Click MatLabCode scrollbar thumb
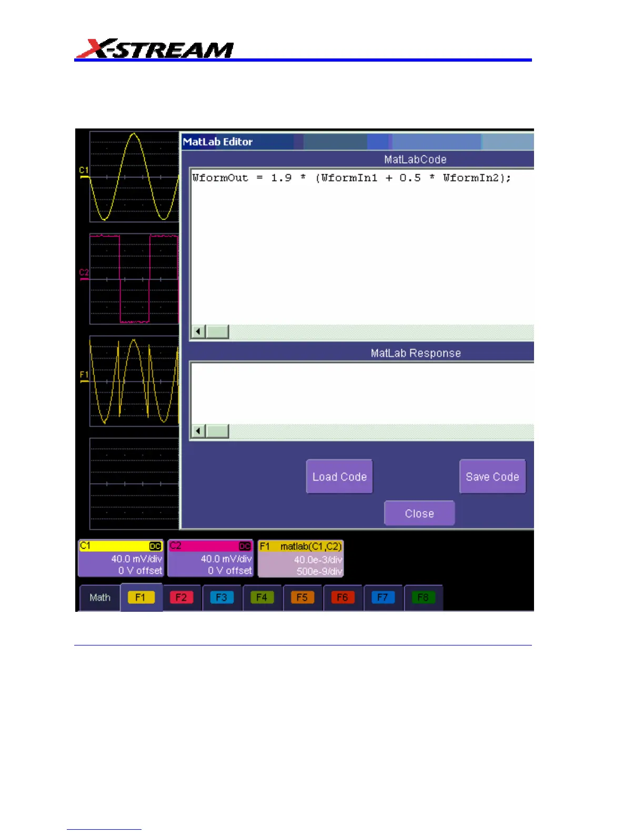The height and width of the screenshot is (834, 644). (x=217, y=332)
